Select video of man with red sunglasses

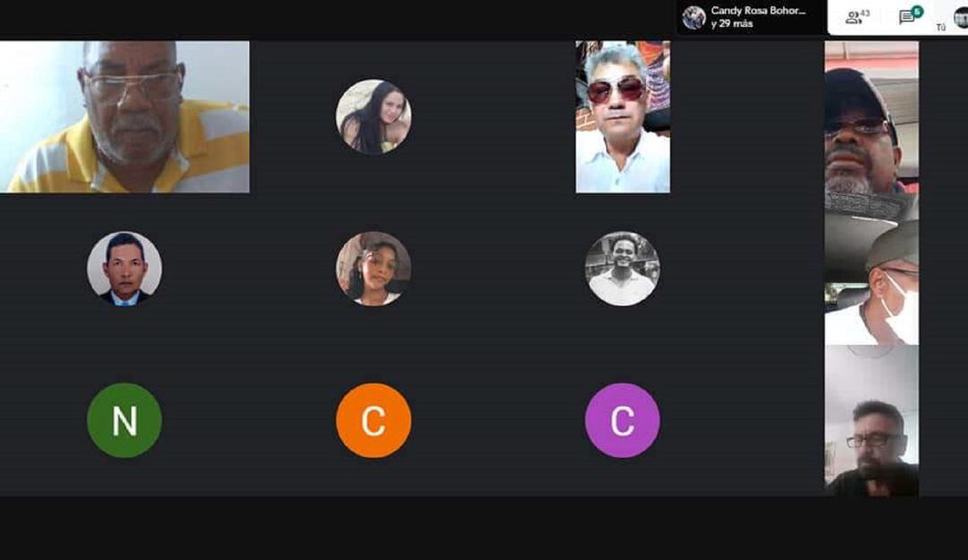coord(623,116)
